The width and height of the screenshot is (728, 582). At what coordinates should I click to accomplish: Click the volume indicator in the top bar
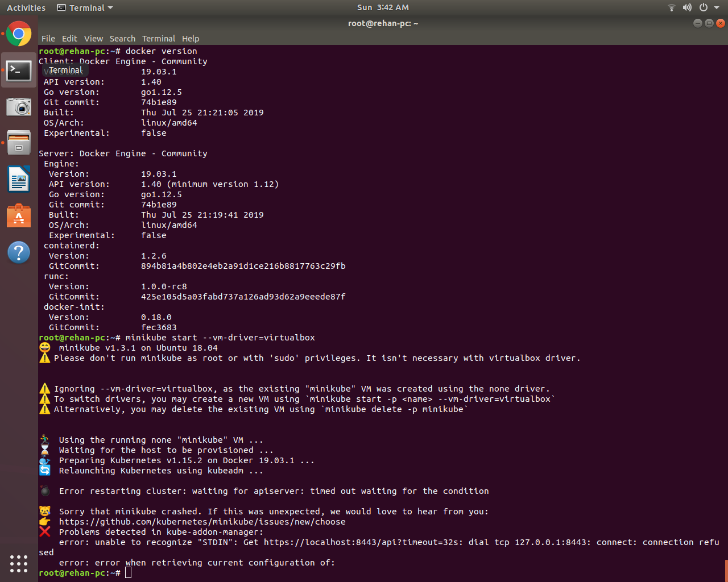[x=687, y=7]
